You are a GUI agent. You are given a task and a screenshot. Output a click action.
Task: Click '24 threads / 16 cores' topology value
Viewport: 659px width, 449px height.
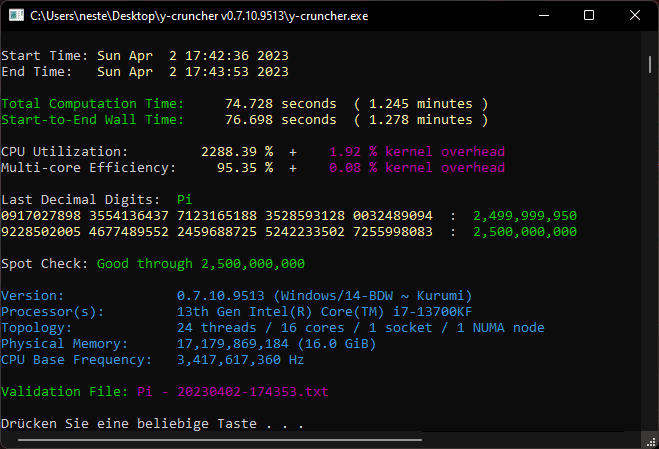261,328
